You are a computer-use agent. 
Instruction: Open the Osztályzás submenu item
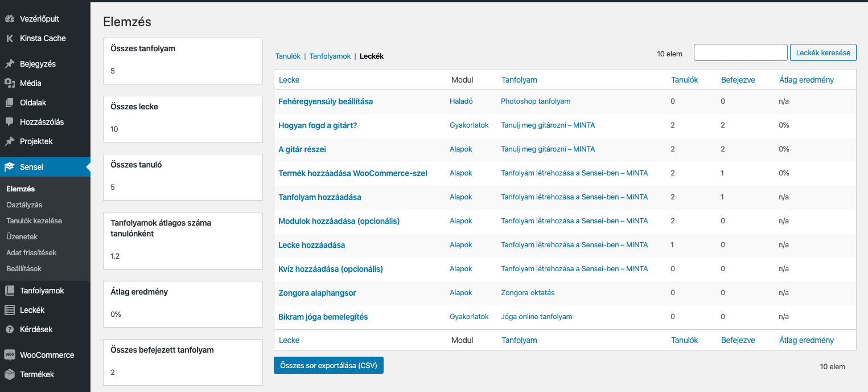pos(24,205)
